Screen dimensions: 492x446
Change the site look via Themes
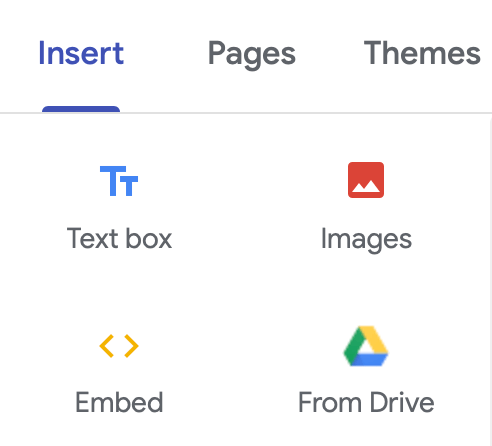(x=422, y=53)
